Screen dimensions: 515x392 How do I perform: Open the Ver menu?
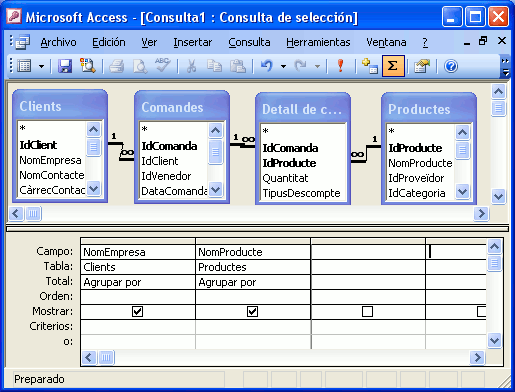click(x=149, y=42)
